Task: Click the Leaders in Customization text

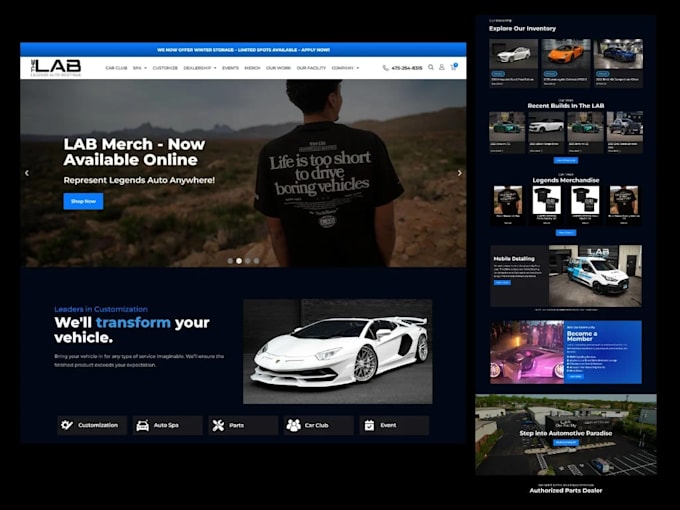Action: (x=101, y=309)
